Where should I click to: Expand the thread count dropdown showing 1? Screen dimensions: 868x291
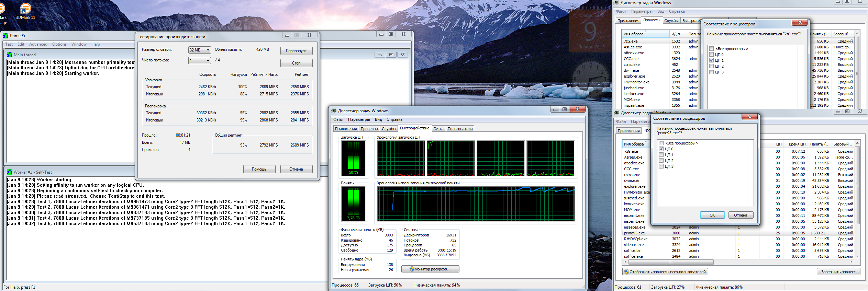(200, 61)
